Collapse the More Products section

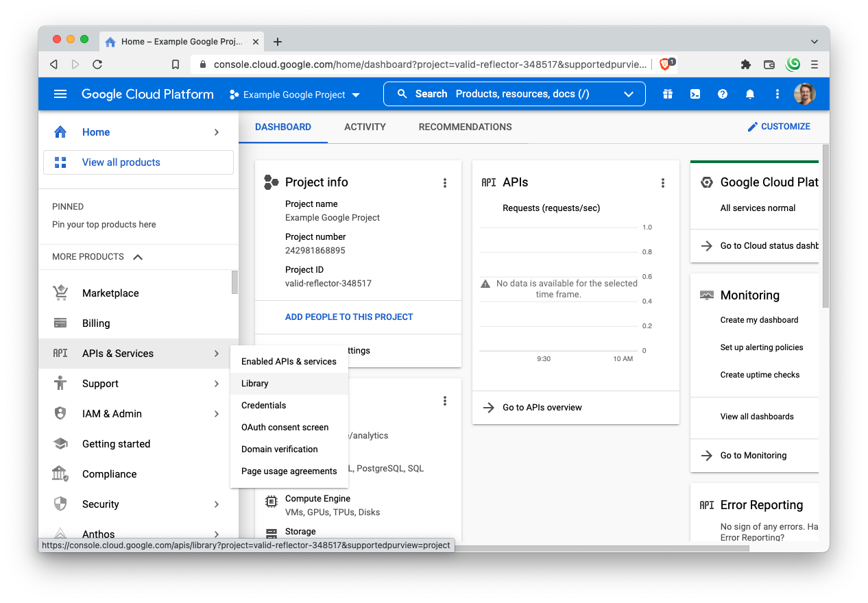(138, 257)
